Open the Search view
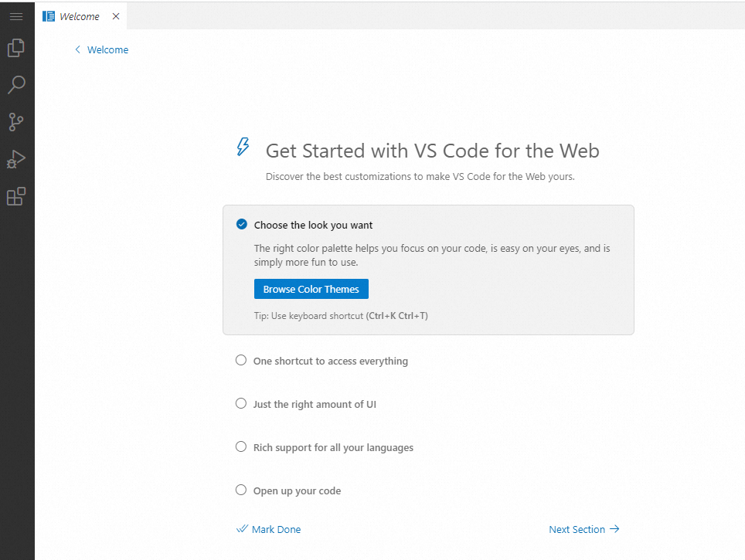The height and width of the screenshot is (560, 745). coord(16,85)
